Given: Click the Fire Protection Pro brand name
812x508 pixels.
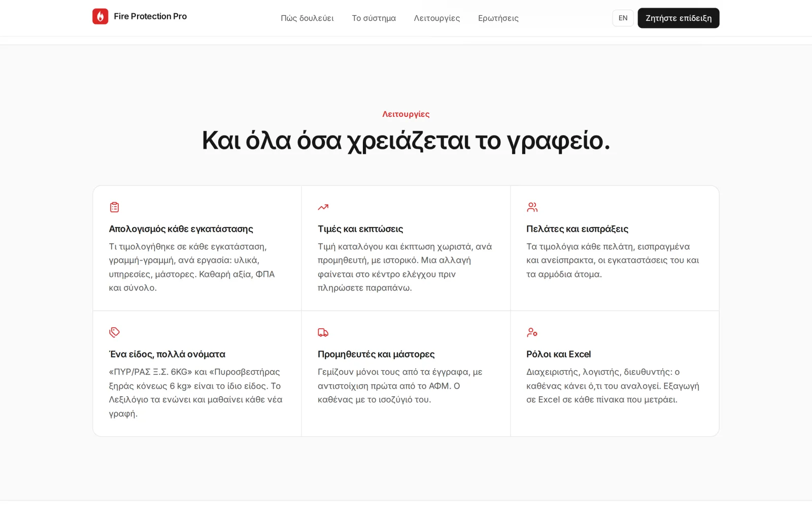Looking at the screenshot, I should (x=150, y=16).
